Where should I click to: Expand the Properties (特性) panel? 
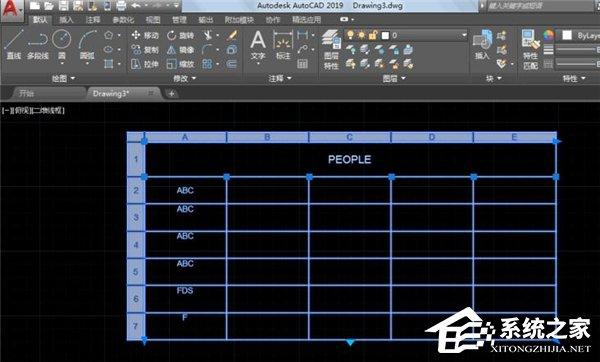click(x=574, y=78)
